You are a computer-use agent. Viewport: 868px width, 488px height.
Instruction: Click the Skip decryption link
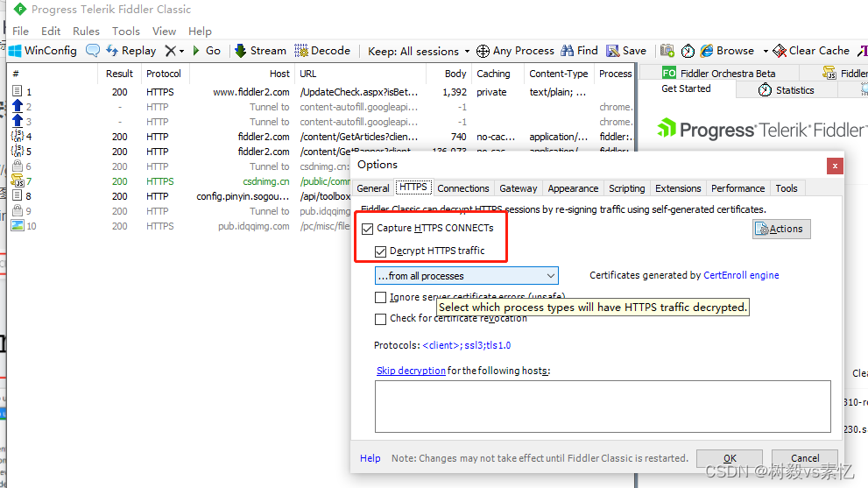tap(411, 371)
